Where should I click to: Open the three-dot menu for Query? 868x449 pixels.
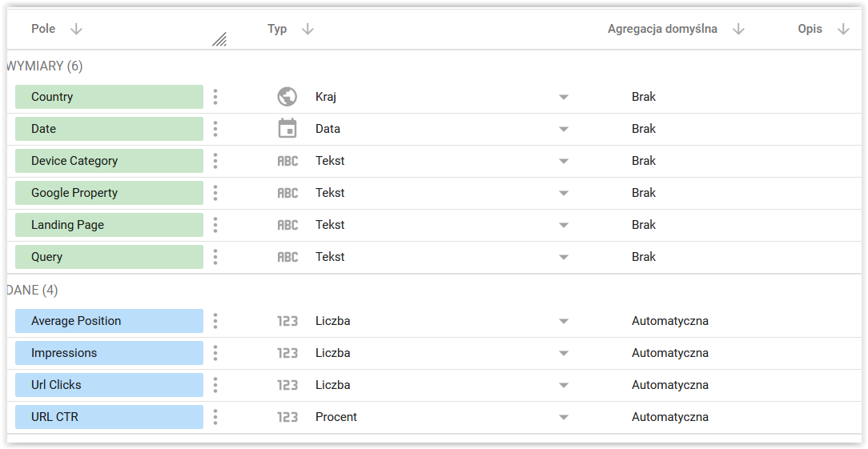point(215,257)
